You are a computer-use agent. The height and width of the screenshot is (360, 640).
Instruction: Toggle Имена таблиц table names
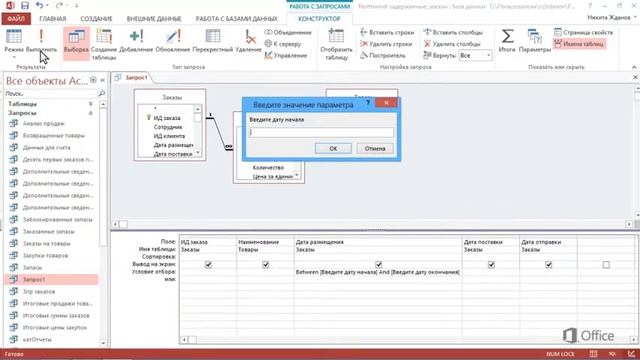[579, 44]
